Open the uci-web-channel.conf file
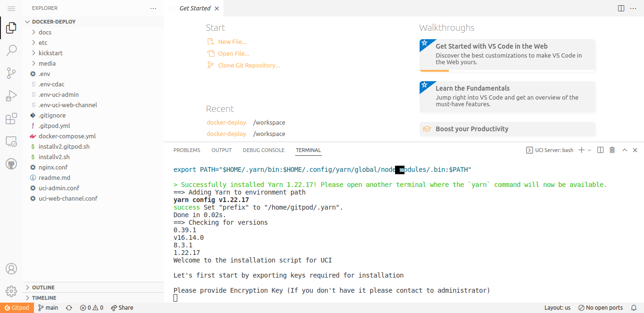 click(93, 198)
